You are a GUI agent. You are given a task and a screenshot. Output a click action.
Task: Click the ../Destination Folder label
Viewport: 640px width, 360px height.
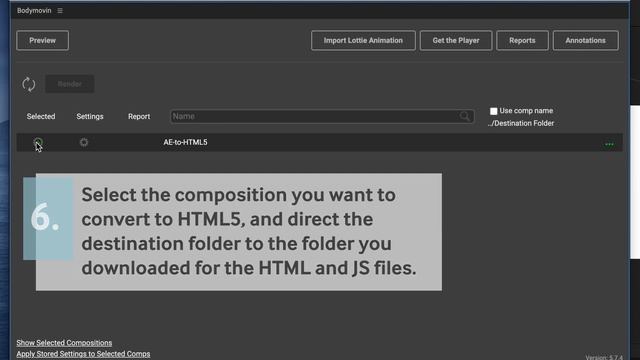click(521, 123)
